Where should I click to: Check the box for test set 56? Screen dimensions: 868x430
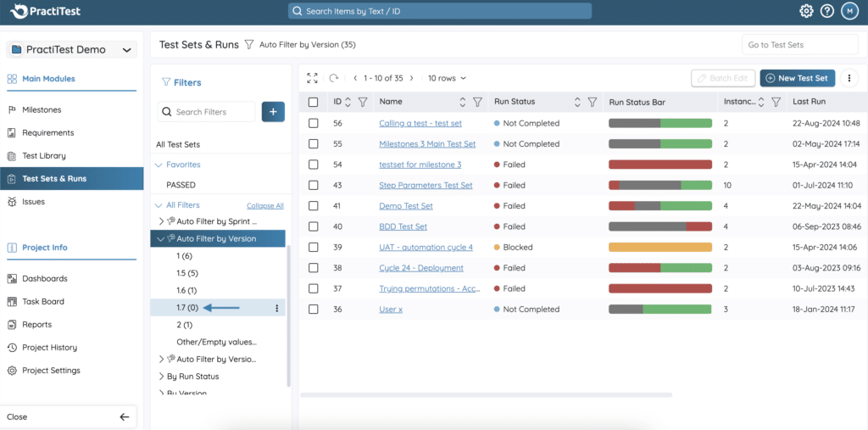(x=314, y=123)
